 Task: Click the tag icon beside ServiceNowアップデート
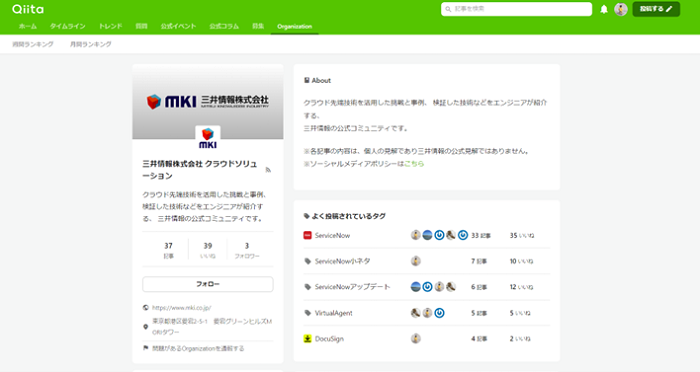point(307,287)
